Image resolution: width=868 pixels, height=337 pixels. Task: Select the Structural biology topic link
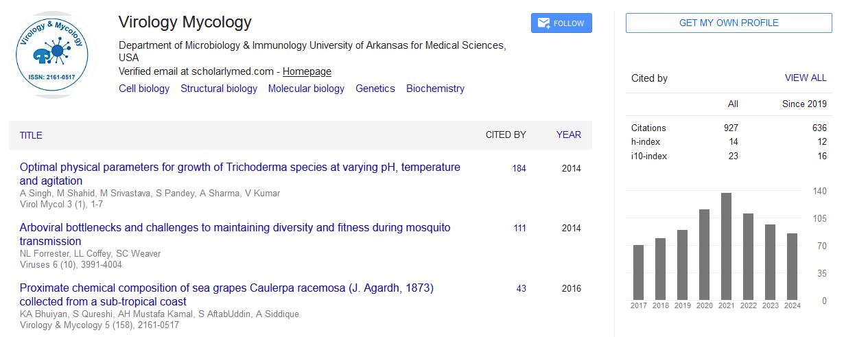point(219,89)
